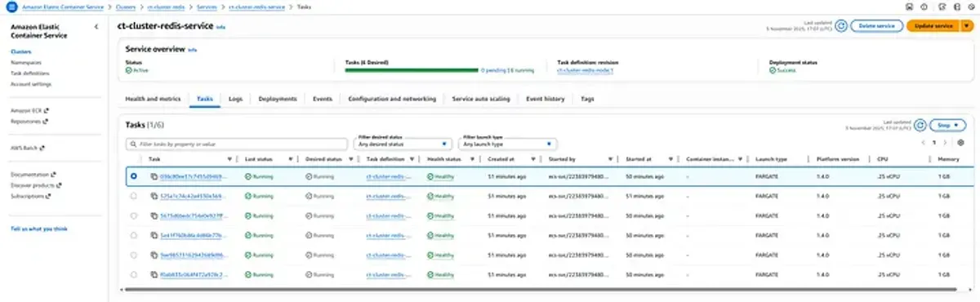The image size is (980, 302).
Task: Open the Stop dropdown button
Action: (948, 125)
